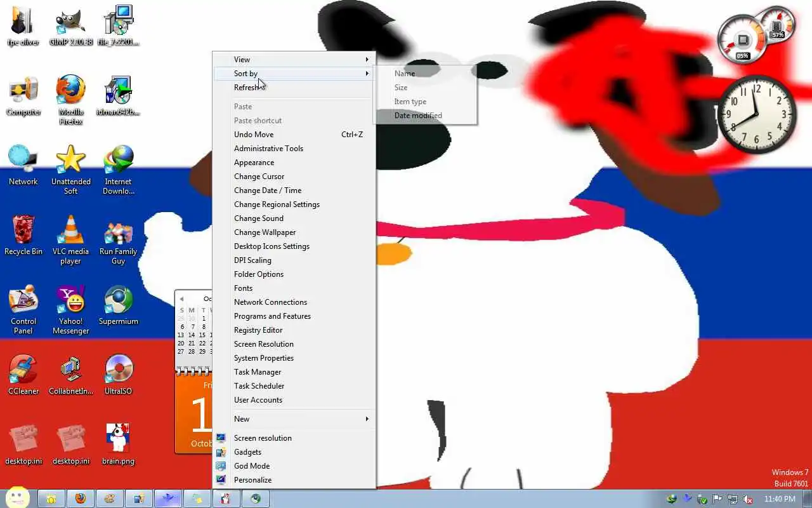Select System Properties menu item

pos(294,358)
